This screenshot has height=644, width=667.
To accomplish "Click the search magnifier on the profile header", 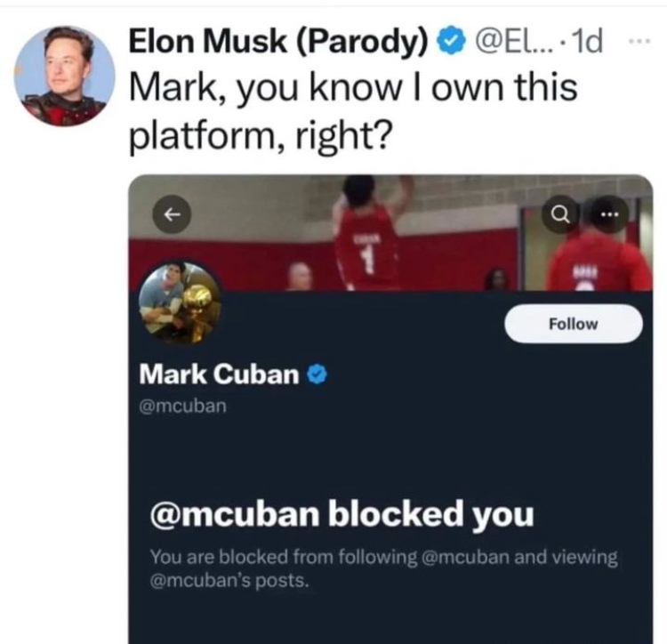I will pyautogui.click(x=561, y=214).
